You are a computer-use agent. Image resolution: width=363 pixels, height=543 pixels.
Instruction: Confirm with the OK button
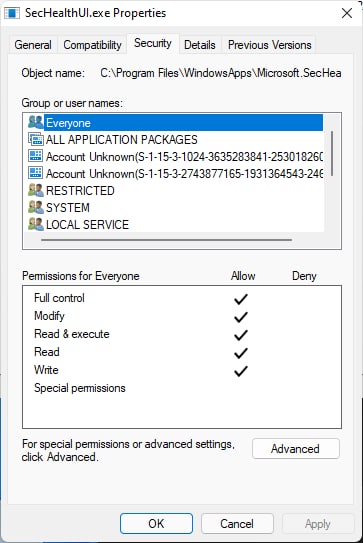click(x=156, y=523)
